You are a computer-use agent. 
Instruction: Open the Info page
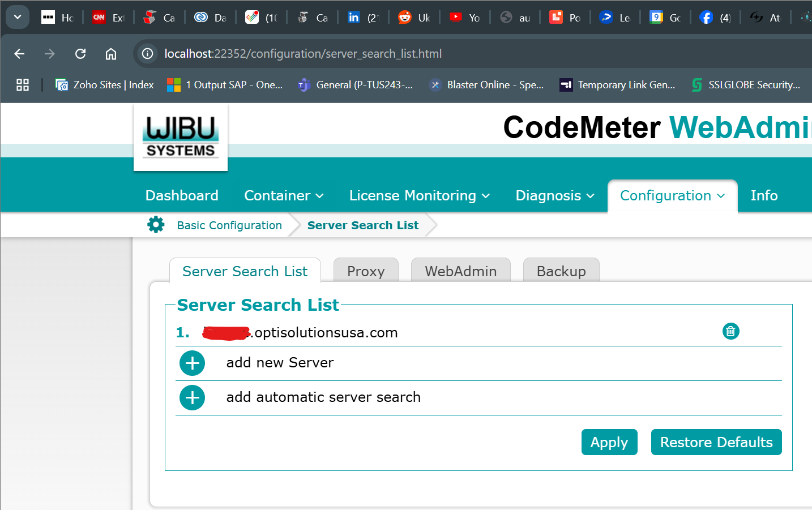[764, 195]
